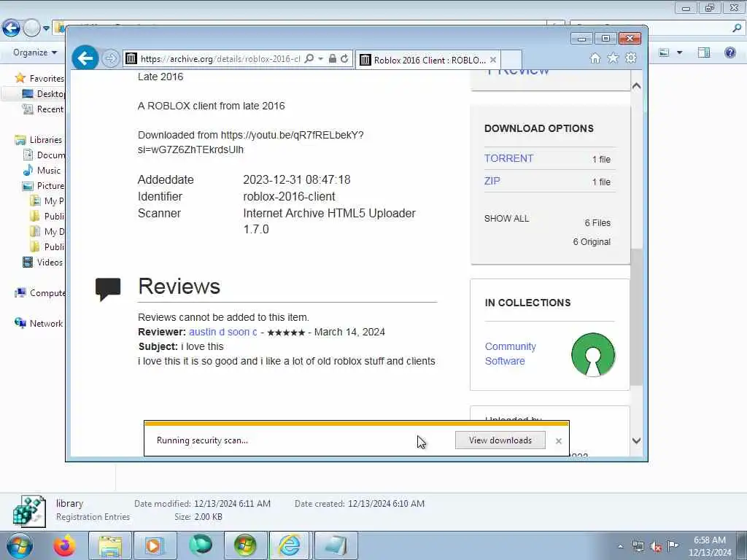
Task: Click the Internet Explorer home icon
Action: pos(595,58)
